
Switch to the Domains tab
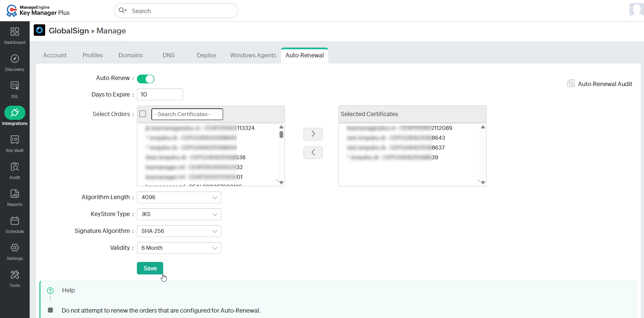tap(130, 55)
